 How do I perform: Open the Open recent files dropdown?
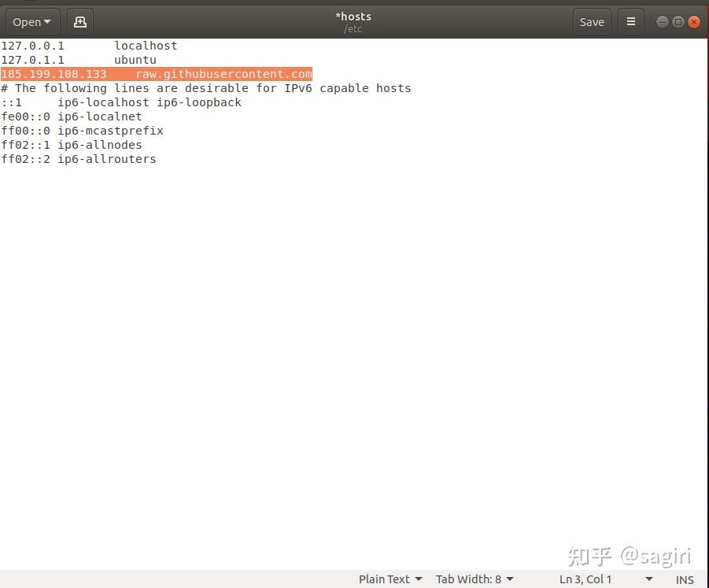(x=31, y=21)
